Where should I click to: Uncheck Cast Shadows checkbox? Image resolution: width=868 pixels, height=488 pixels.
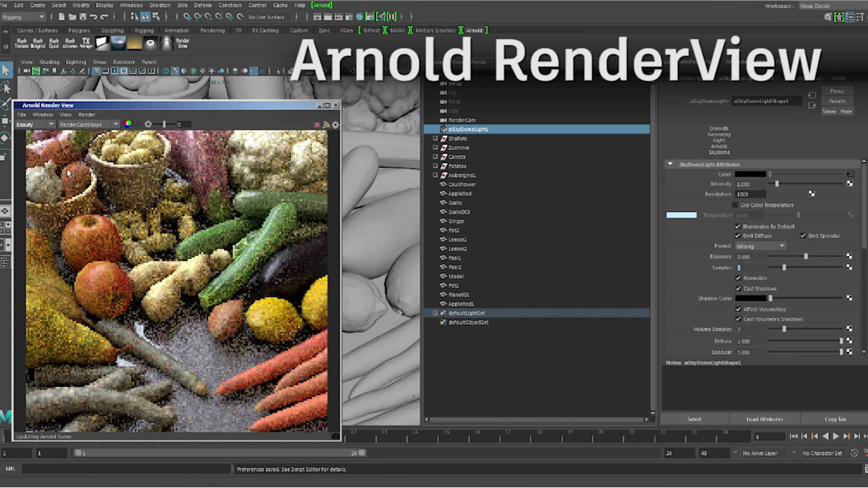point(738,288)
